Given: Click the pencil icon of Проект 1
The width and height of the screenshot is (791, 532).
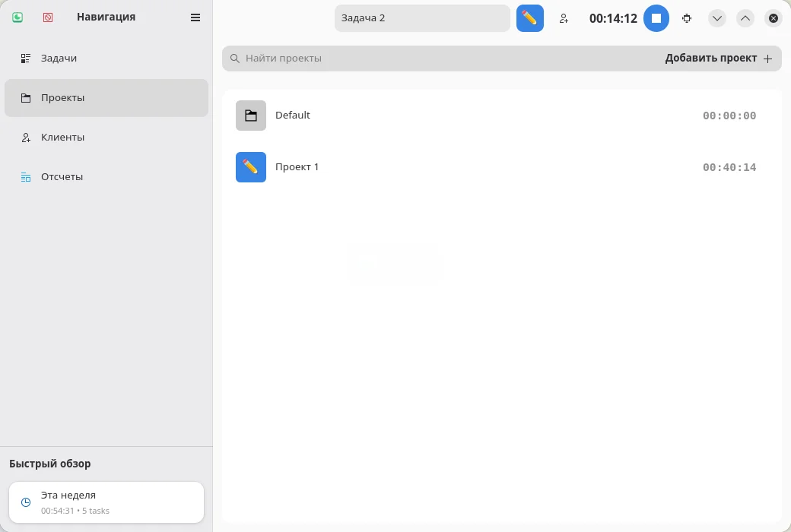Looking at the screenshot, I should coord(251,166).
